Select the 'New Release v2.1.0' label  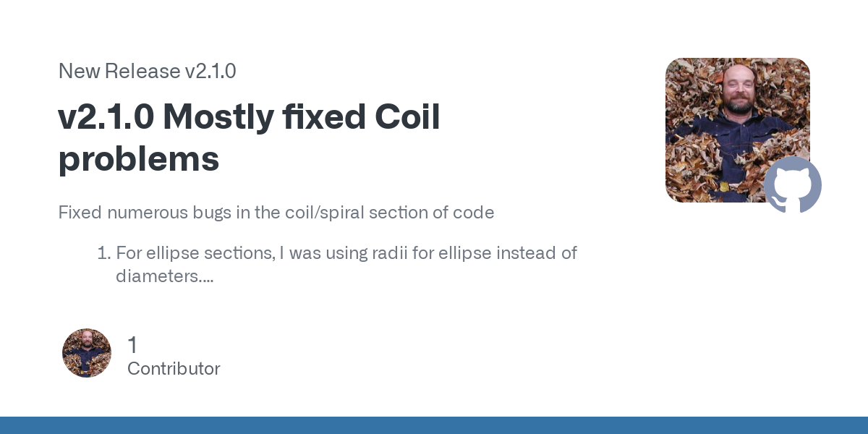(x=147, y=71)
